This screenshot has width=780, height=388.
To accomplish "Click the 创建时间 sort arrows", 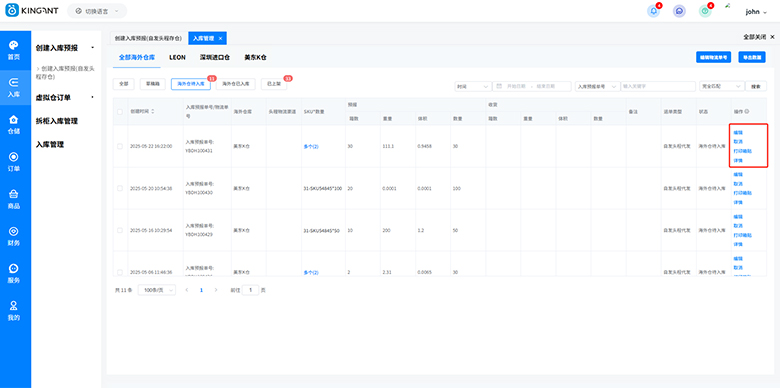I will coord(152,111).
